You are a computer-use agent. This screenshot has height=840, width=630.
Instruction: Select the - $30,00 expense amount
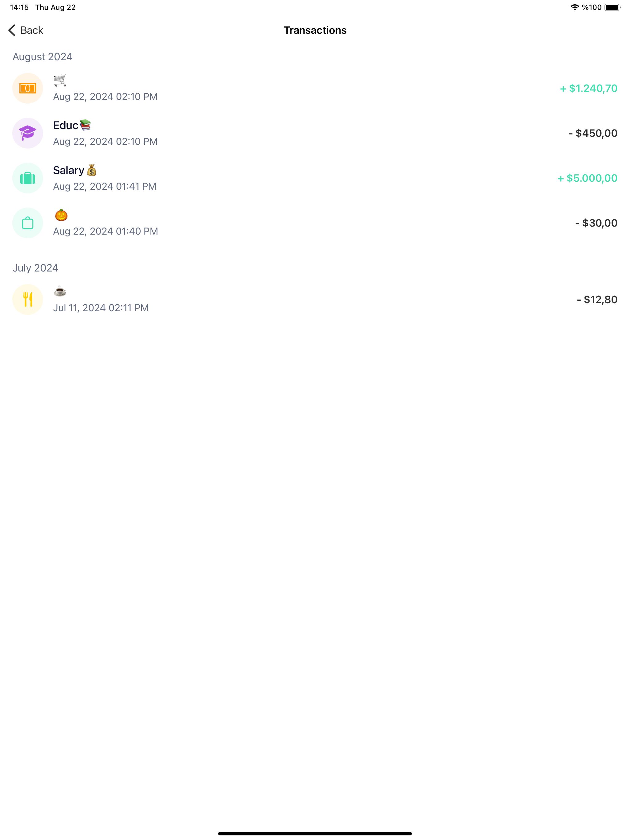point(596,223)
